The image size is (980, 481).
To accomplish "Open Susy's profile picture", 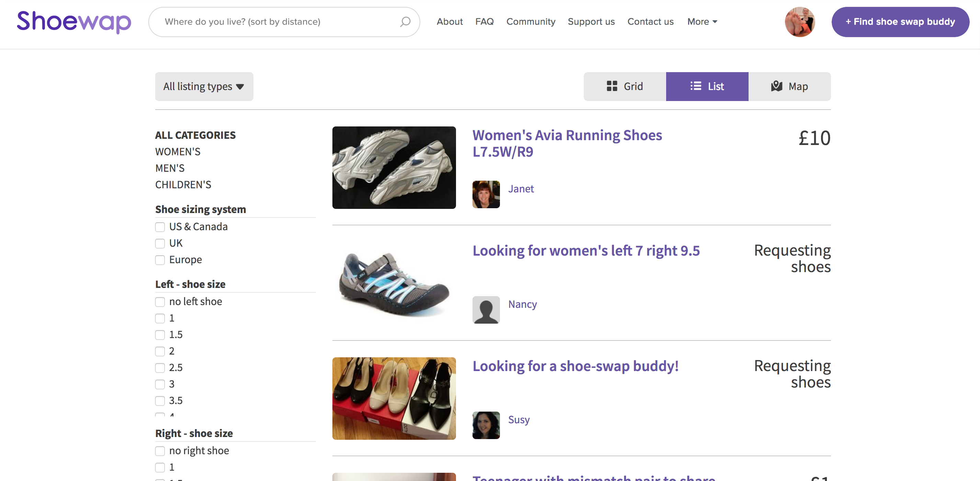I will point(486,425).
